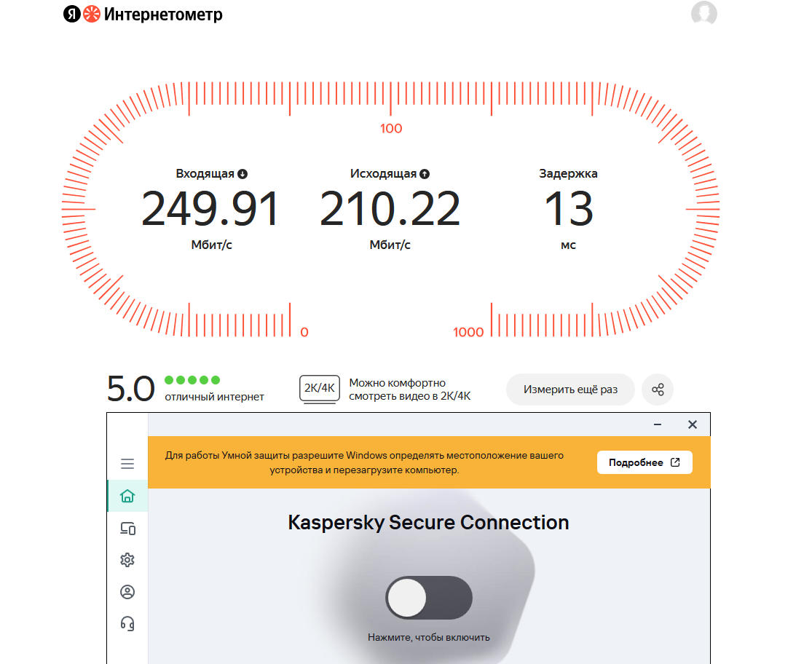Viewport: 812px width, 664px height.
Task: Open the Kaspersky account profile icon
Action: pyautogui.click(x=127, y=591)
